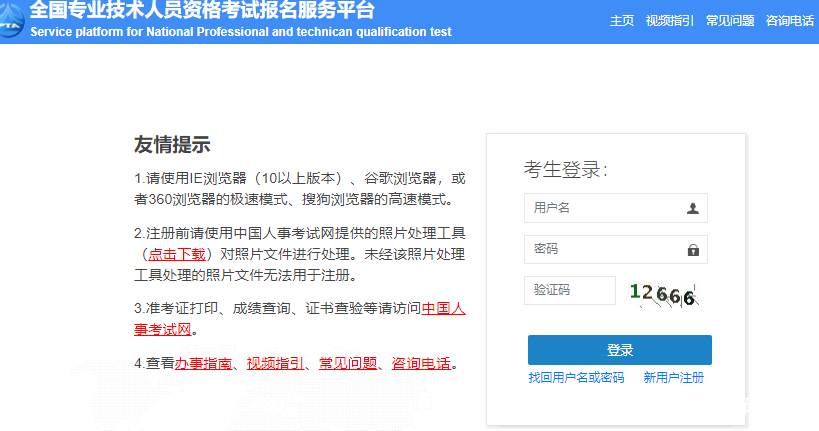Open 新用户注册 link
This screenshot has height=431, width=819.
coord(673,378)
